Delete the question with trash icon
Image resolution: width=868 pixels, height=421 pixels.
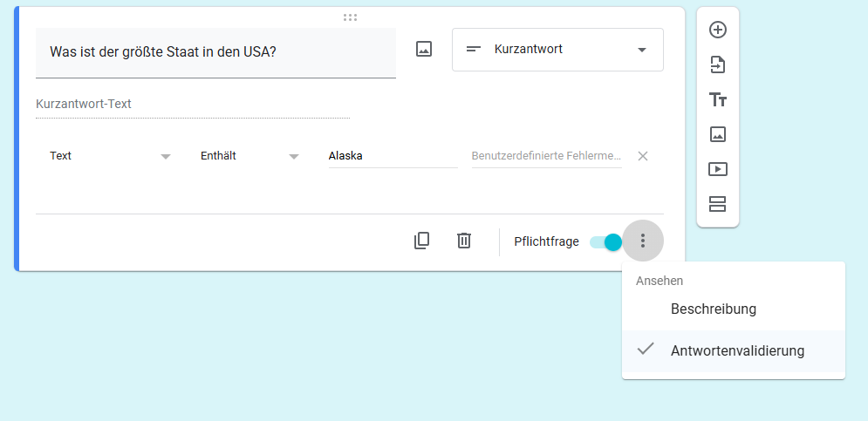click(463, 241)
